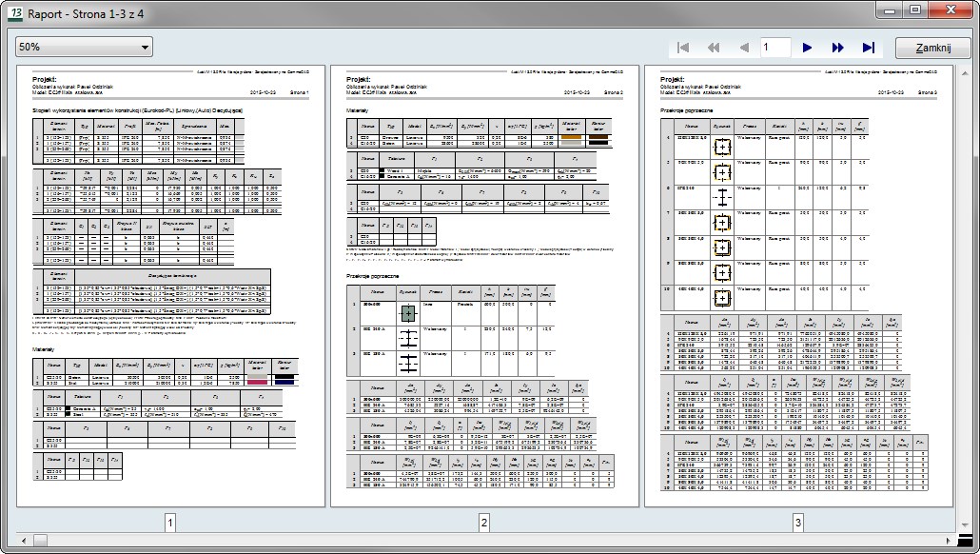The width and height of the screenshot is (980, 554).
Task: Minimize the Raport window
Action: coord(888,10)
